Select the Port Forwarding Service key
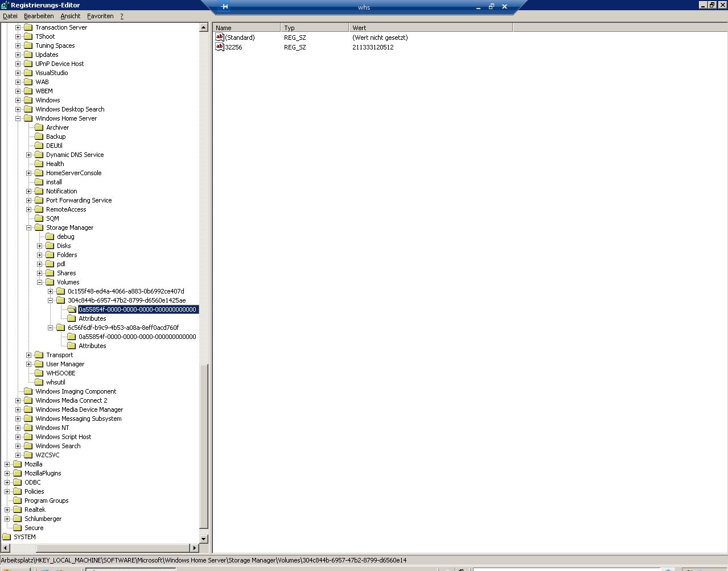Screen dimensions: 728x571 click(x=79, y=200)
